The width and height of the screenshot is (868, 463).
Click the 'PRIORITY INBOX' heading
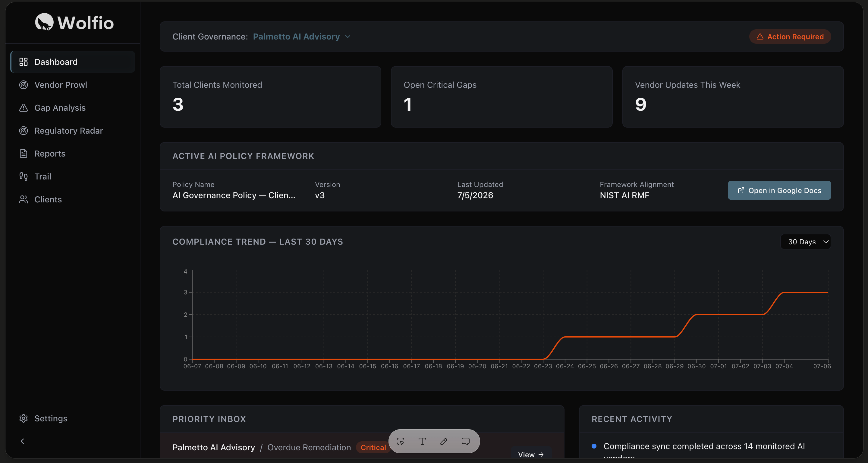pyautogui.click(x=209, y=419)
